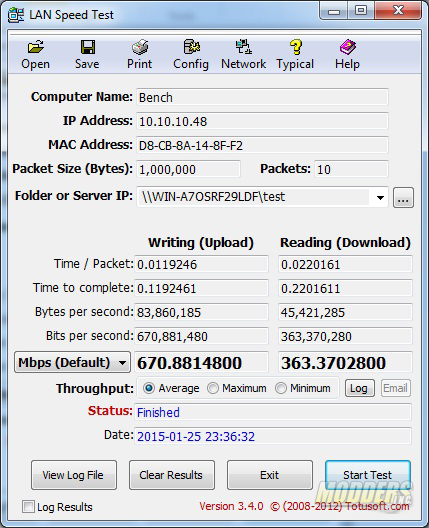
Task: Enable the Log Results checkbox
Action: click(28, 506)
